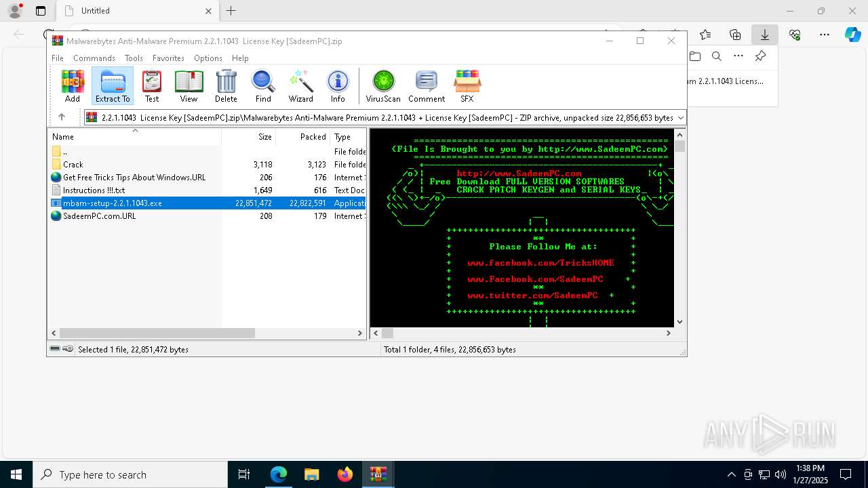The height and width of the screenshot is (488, 868).
Task: Open the Help menu
Action: [x=240, y=58]
